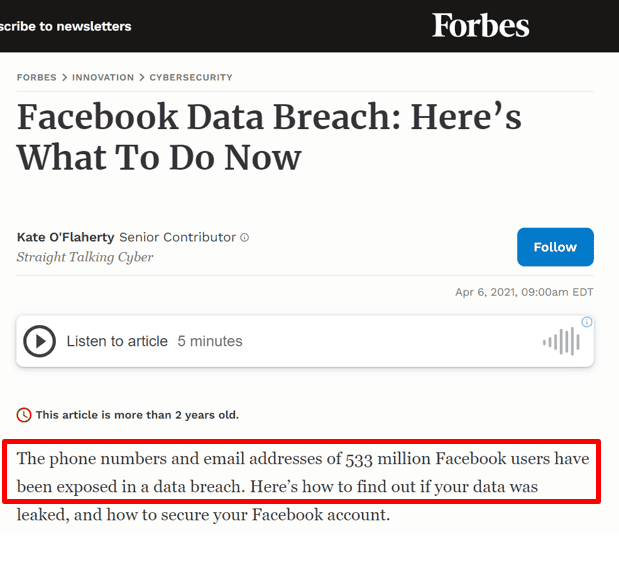Screen dimensions: 619x580
Task: Click the article publish date Apr 6, 2021
Action: pyautogui.click(x=524, y=292)
